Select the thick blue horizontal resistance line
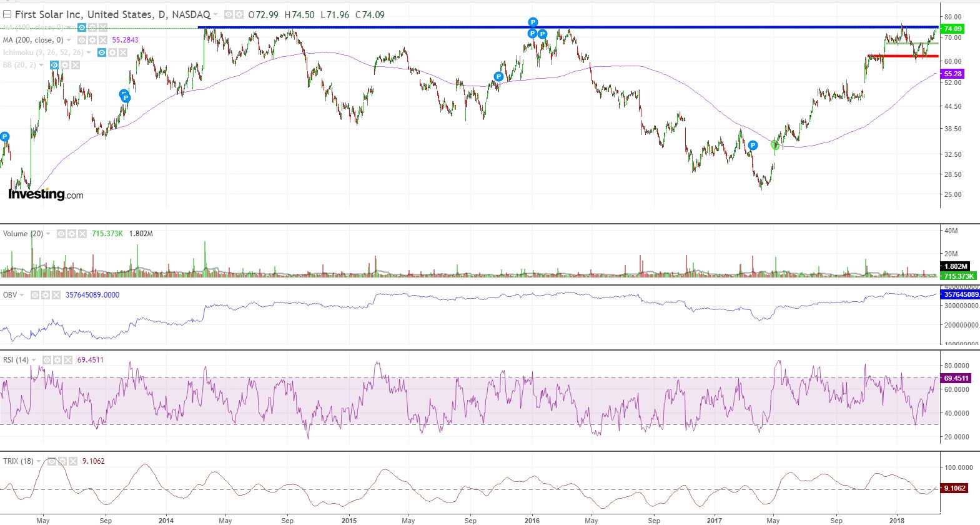980x525 pixels. coord(568,27)
